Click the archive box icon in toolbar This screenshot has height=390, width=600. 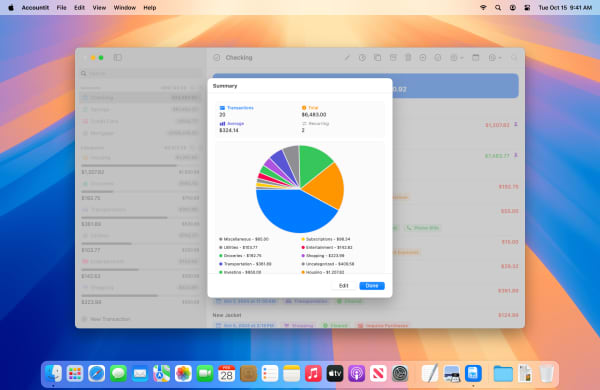click(393, 58)
